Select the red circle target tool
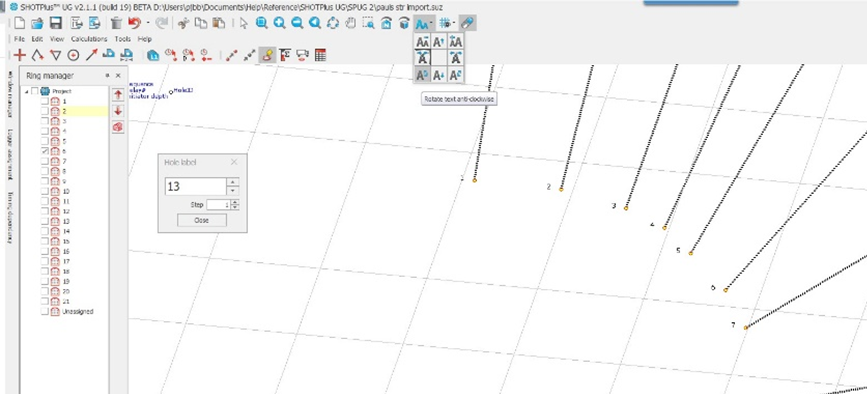Viewport: 867px width, 394px height. click(x=73, y=55)
